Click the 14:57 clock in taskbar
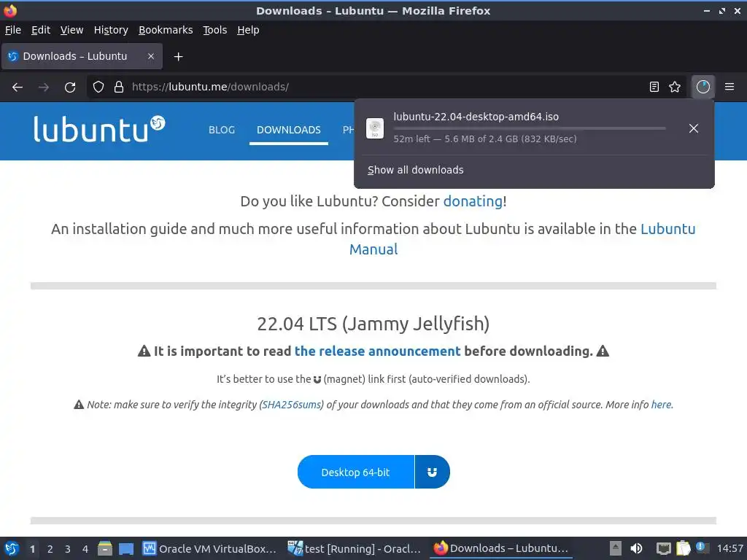The width and height of the screenshot is (747, 560). pyautogui.click(x=729, y=548)
